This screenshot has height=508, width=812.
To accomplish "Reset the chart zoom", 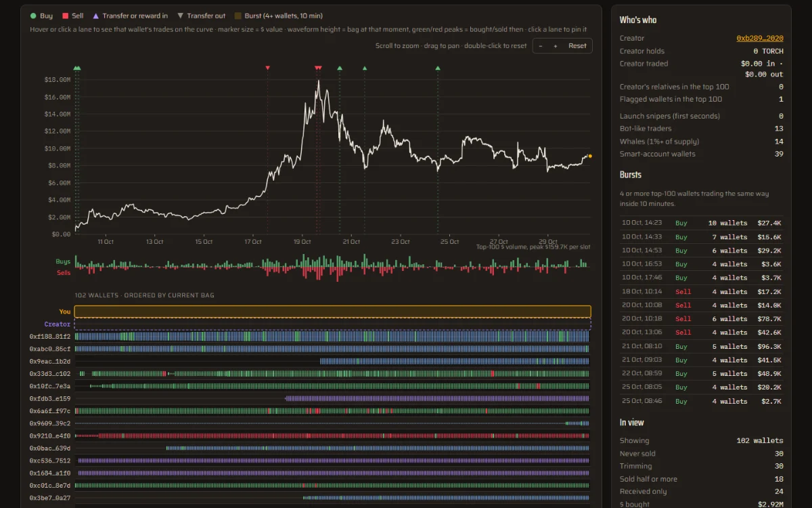I will (577, 46).
